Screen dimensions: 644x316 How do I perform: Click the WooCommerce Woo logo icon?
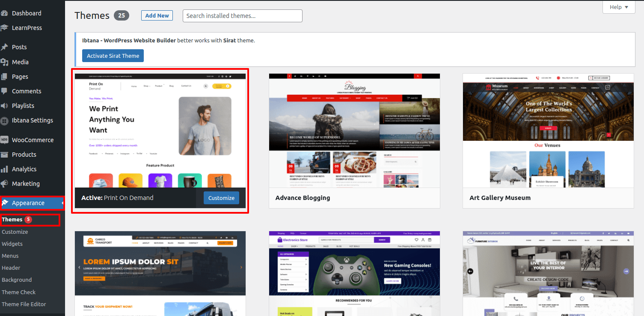[x=4, y=140]
